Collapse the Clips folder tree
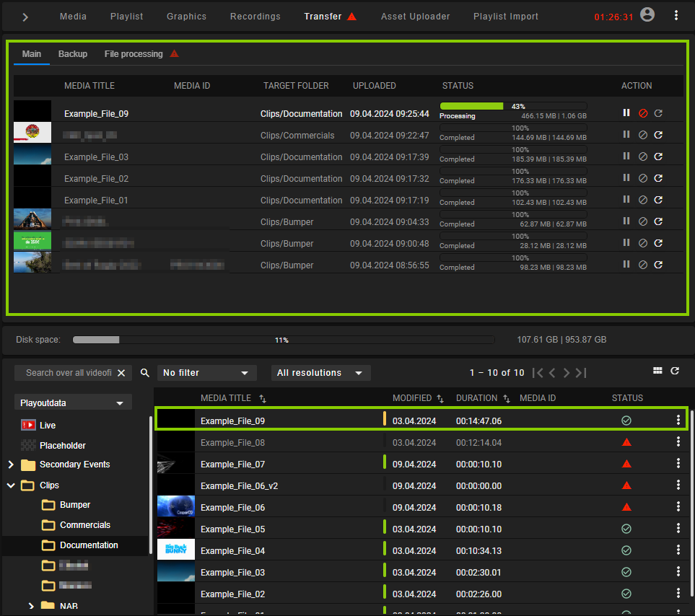 coord(10,485)
